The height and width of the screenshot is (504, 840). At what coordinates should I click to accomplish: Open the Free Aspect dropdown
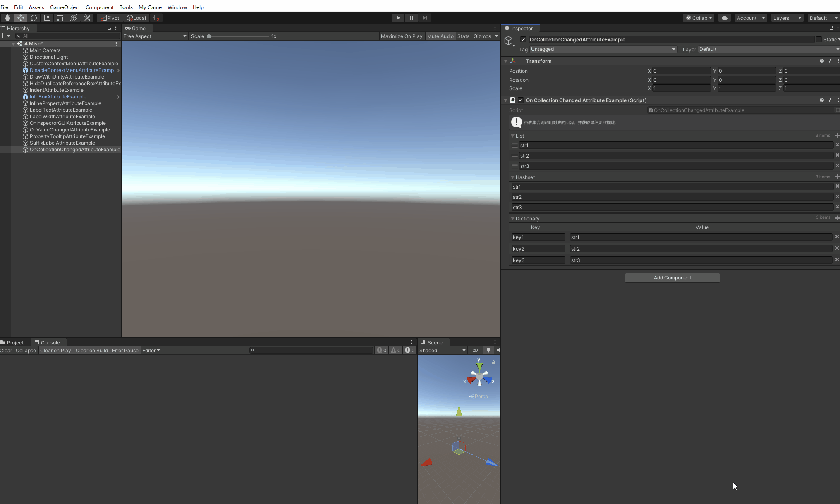point(155,36)
